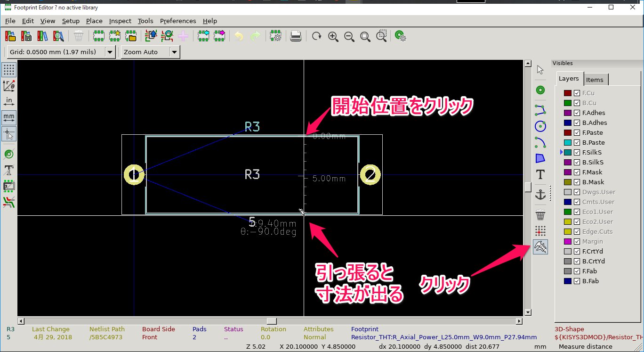Viewport: 644px width, 352px height.
Task: Click the Zoom in magnifier icon
Action: pyautogui.click(x=333, y=36)
